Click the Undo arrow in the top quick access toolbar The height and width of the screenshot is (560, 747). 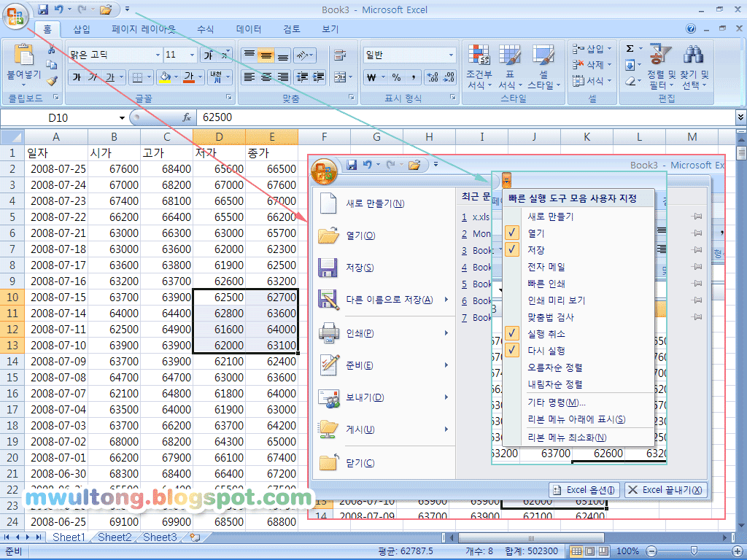(59, 9)
